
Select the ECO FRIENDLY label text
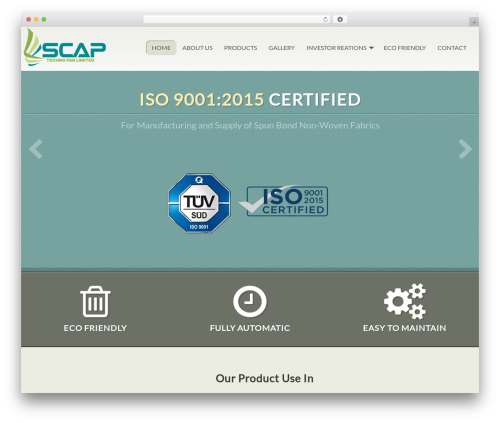tap(95, 328)
